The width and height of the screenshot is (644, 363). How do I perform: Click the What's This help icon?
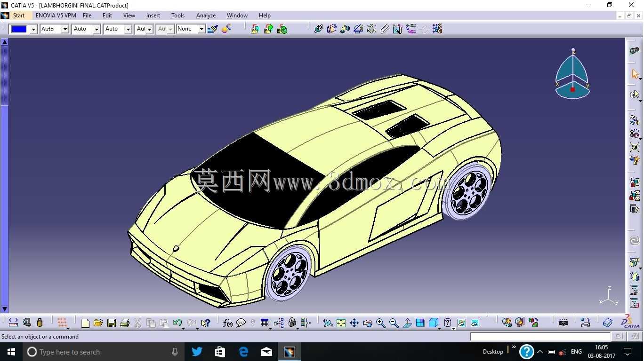[x=205, y=323]
